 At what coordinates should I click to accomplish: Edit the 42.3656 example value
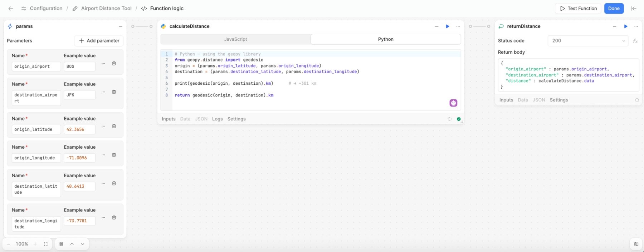79,129
